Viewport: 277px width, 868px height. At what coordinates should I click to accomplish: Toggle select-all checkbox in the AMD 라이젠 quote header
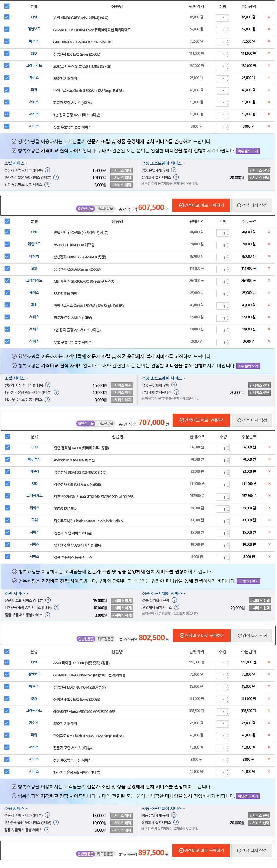pyautogui.click(x=7, y=652)
